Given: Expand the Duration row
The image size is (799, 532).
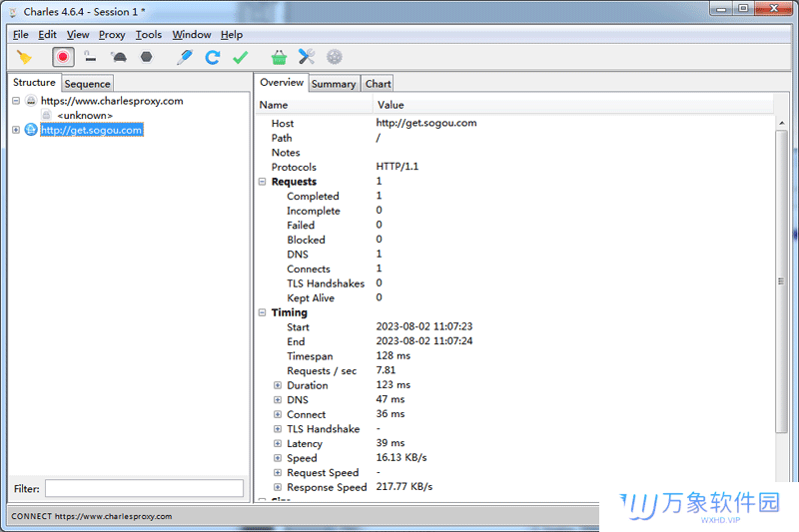Looking at the screenshot, I should [x=278, y=385].
